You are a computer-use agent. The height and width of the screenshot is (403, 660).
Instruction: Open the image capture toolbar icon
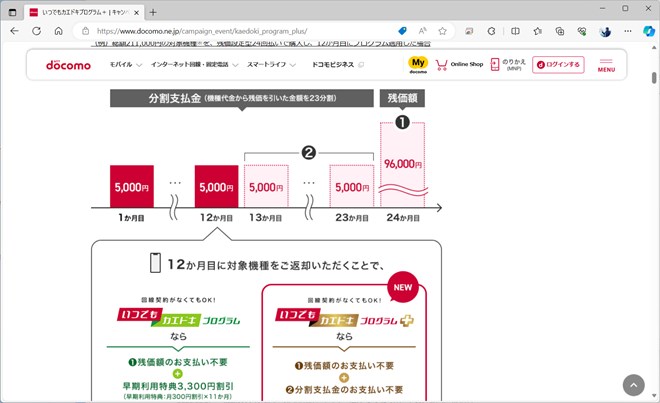pyautogui.click(x=469, y=31)
